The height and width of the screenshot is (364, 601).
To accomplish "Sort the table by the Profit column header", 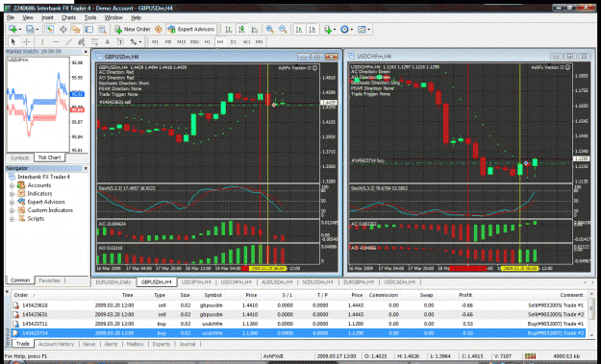I will point(465,295).
